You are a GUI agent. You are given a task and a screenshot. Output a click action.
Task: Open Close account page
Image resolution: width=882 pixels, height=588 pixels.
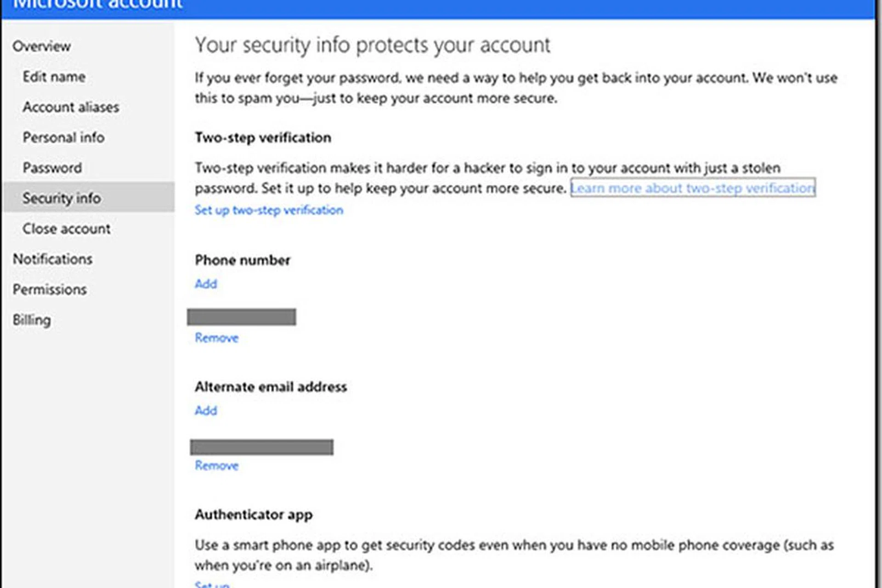coord(67,228)
